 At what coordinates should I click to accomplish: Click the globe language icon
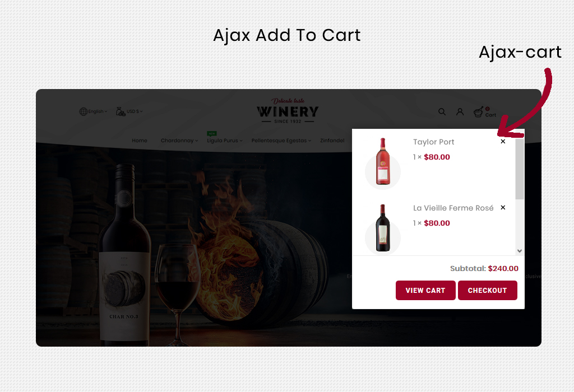pyautogui.click(x=83, y=111)
